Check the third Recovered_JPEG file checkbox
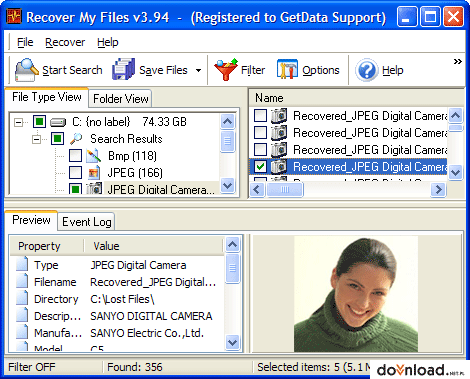Viewport: 470px width, 379px height. click(x=260, y=150)
